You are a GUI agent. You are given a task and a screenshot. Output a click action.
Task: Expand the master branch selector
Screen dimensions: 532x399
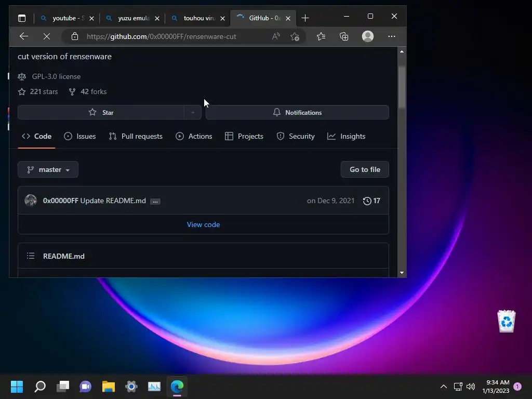pos(48,169)
